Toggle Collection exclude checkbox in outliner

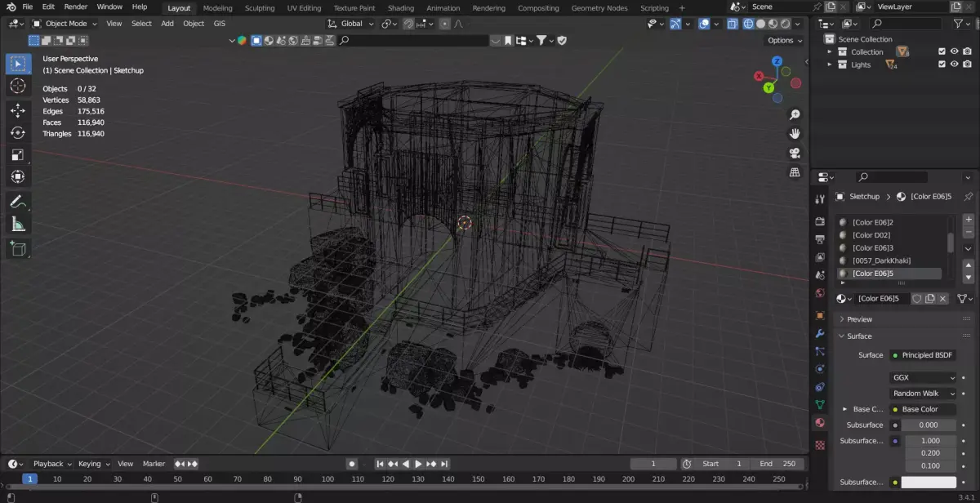942,51
